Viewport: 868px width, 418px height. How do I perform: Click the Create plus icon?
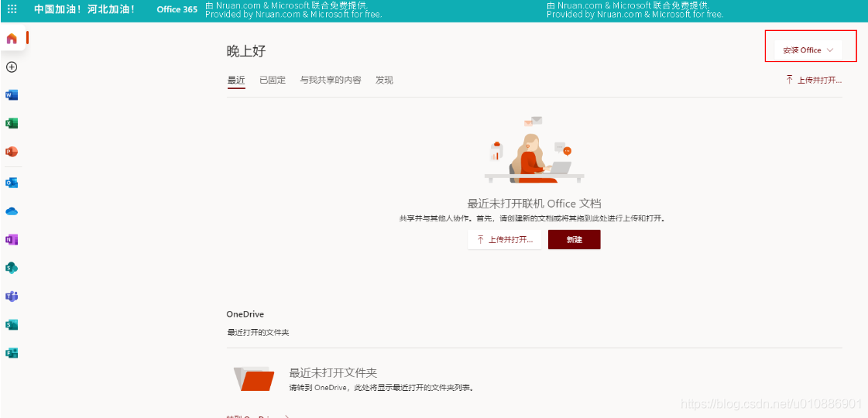pos(12,67)
